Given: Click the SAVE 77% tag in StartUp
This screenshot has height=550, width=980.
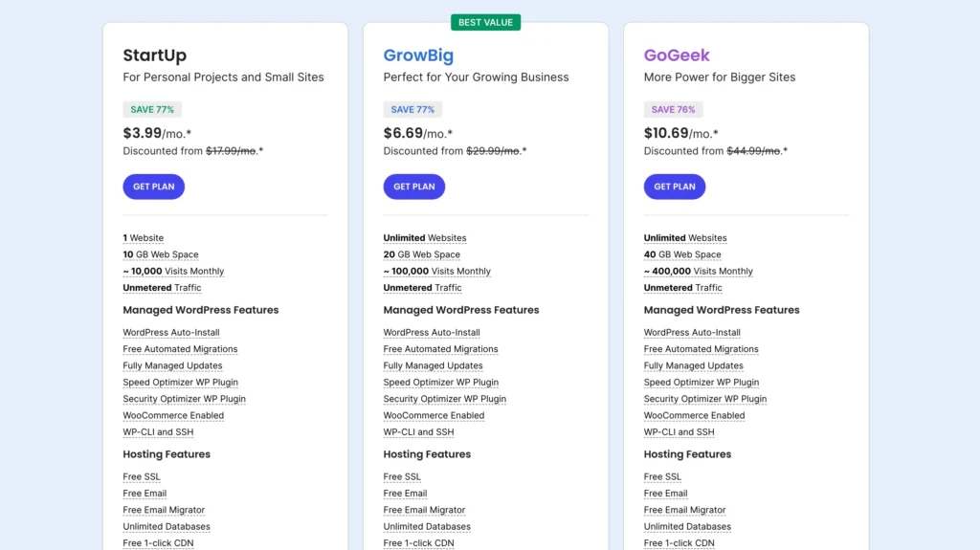Looking at the screenshot, I should 152,109.
